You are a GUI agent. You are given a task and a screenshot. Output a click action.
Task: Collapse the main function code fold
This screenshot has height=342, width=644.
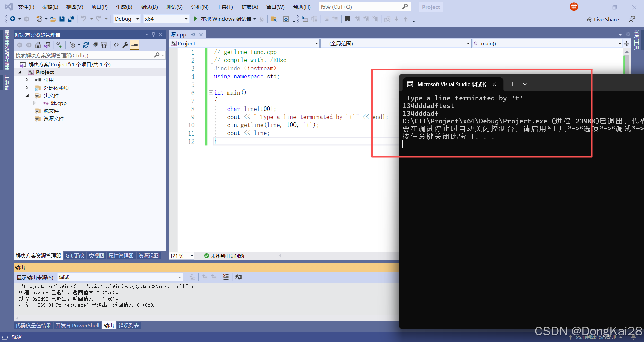[211, 93]
